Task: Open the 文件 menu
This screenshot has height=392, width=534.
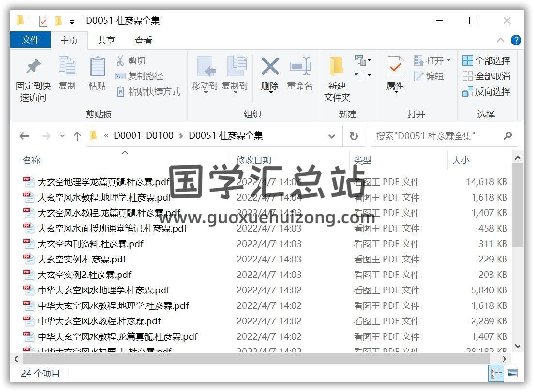Action: pos(30,40)
